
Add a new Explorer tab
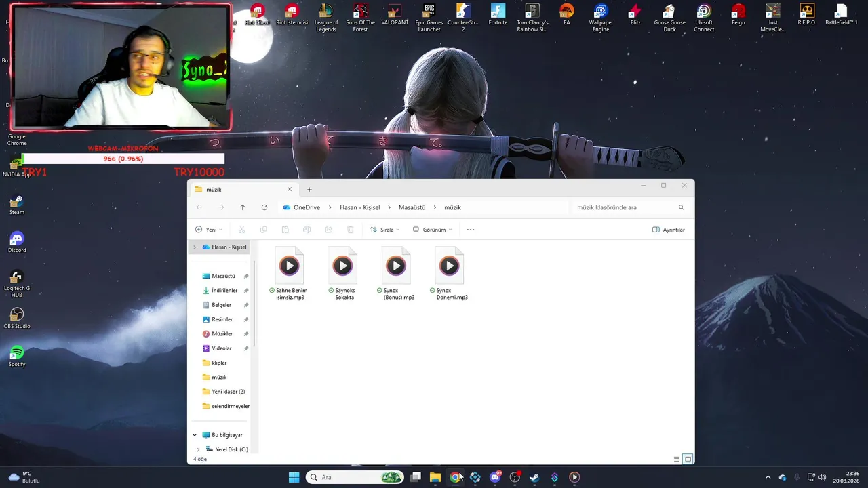(x=309, y=190)
